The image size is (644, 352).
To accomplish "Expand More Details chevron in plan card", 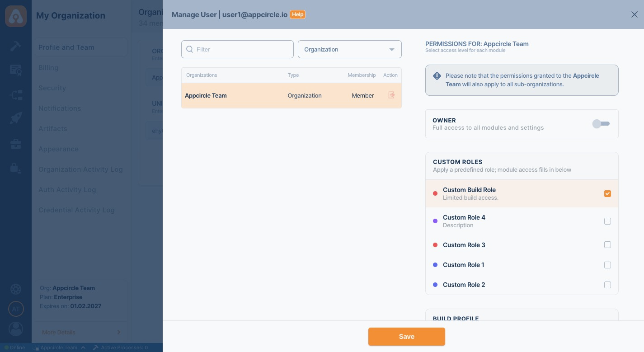I will click(118, 332).
